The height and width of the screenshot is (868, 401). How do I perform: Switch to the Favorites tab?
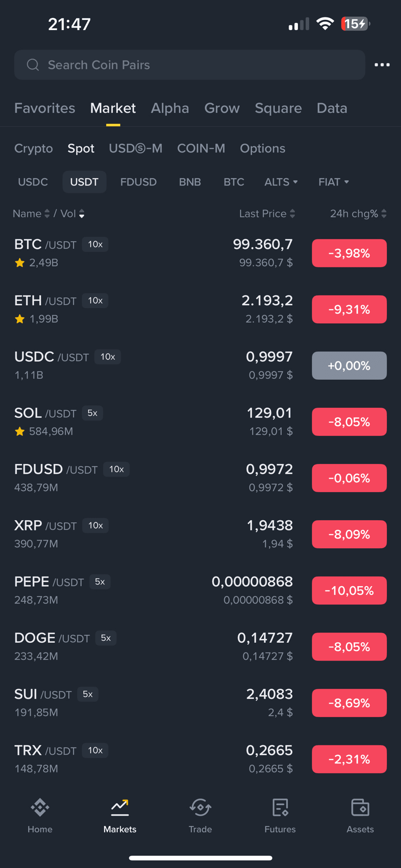45,108
